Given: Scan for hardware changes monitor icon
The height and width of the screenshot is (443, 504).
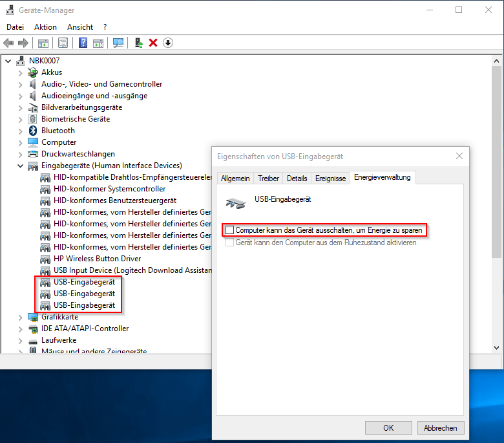Looking at the screenshot, I should [118, 43].
